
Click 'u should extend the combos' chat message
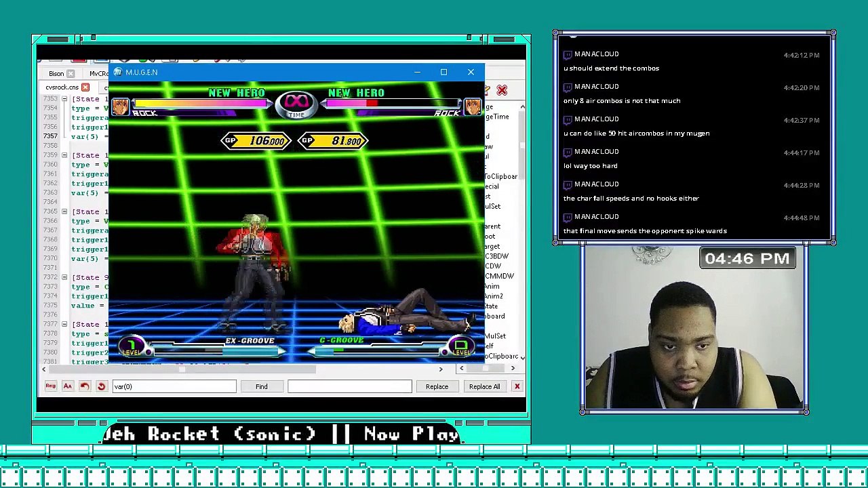pos(611,68)
